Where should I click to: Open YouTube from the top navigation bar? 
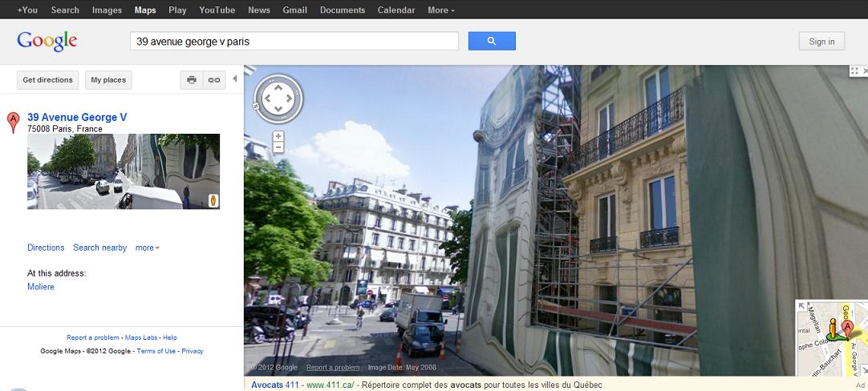(217, 10)
